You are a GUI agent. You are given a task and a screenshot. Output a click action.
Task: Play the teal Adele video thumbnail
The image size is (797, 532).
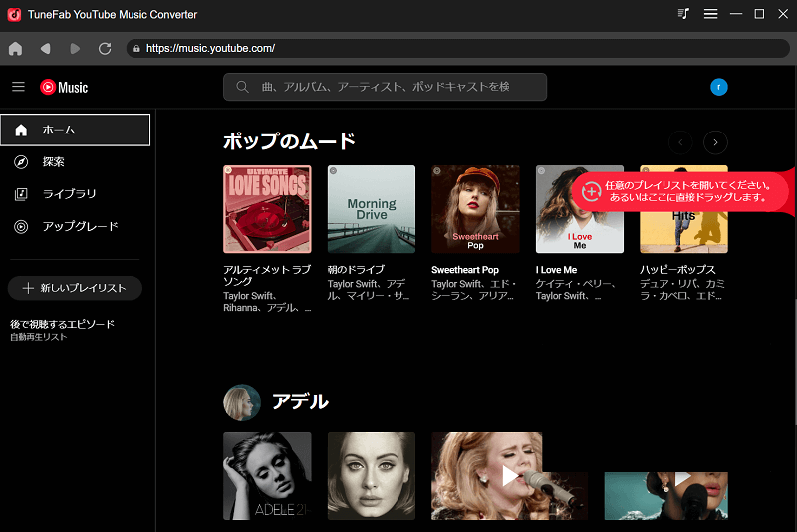(x=665, y=496)
